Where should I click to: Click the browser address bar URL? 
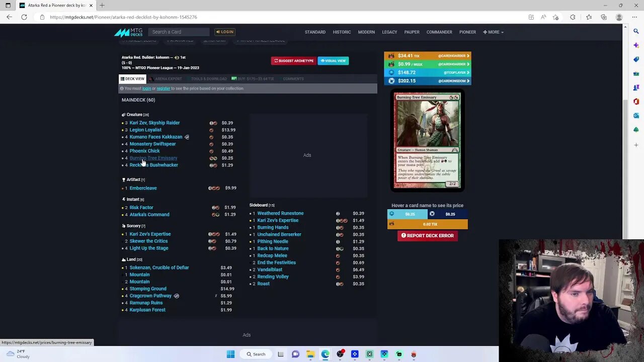coord(123,17)
